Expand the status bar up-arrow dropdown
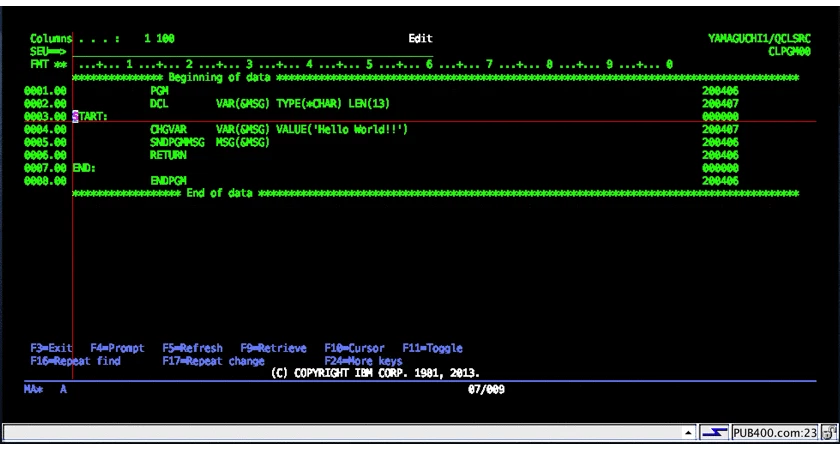The width and height of the screenshot is (840, 450). pyautogui.click(x=687, y=432)
